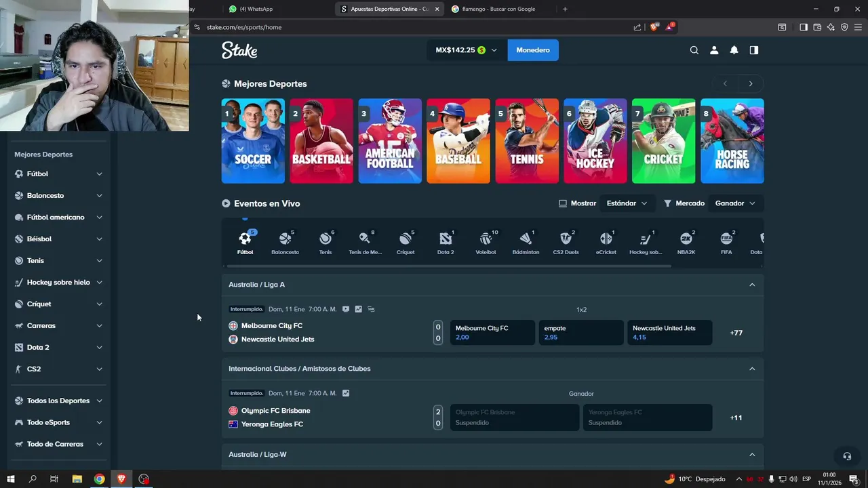The height and width of the screenshot is (488, 868).
Task: Click the Brave Rewards triangle icon
Action: click(669, 27)
